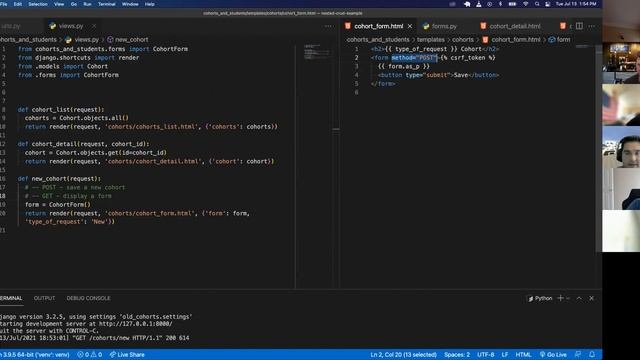This screenshot has height=360, width=640.
Task: Open the Run menu
Action: (87, 4)
